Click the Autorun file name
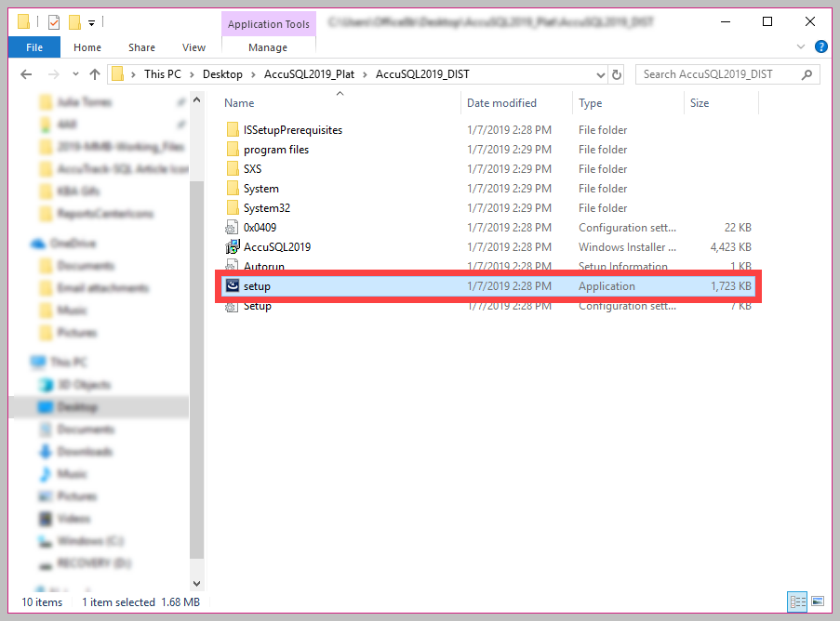The image size is (840, 621). pyautogui.click(x=263, y=266)
